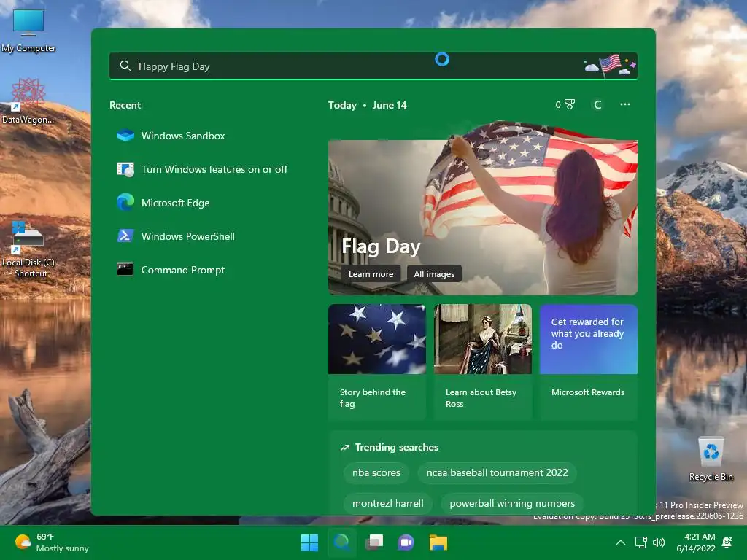747x560 pixels.
Task: Click the Today June 14 heading
Action: point(368,105)
